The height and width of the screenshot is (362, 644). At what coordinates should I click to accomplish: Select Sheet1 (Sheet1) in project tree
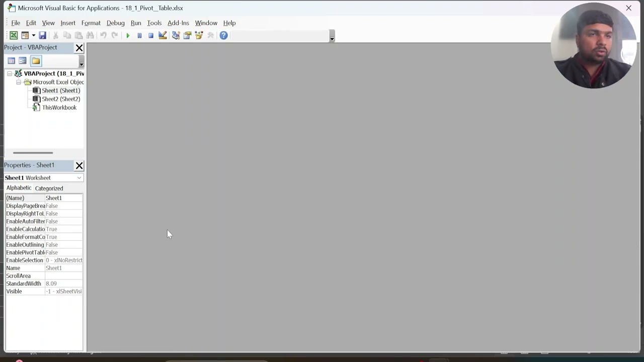(x=61, y=90)
